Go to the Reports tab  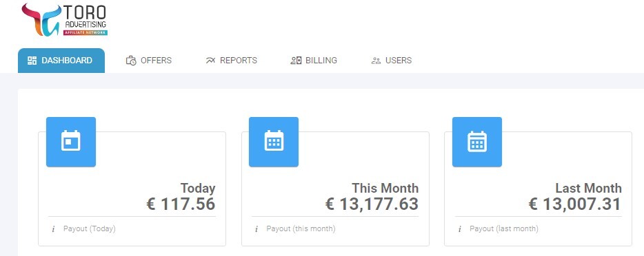[231, 61]
